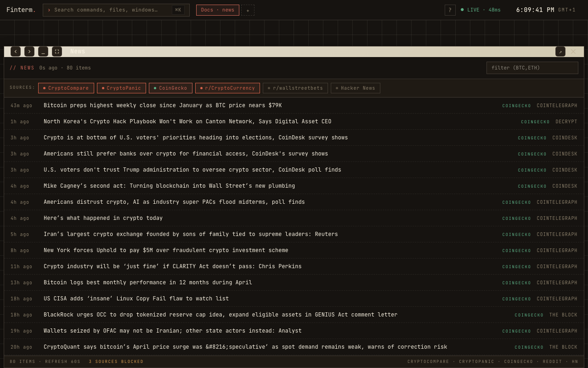Open Iran's largest crypto exchange headline
This screenshot has height=368, width=588.
[x=191, y=235]
